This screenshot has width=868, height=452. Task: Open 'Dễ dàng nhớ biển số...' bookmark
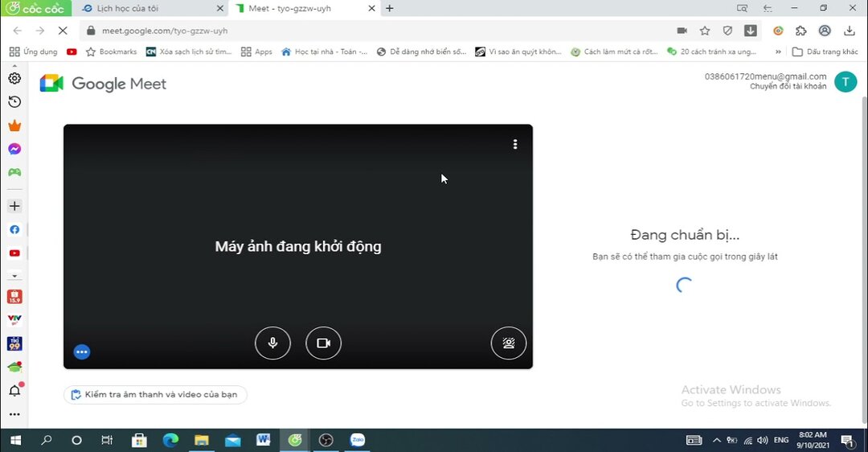click(421, 51)
